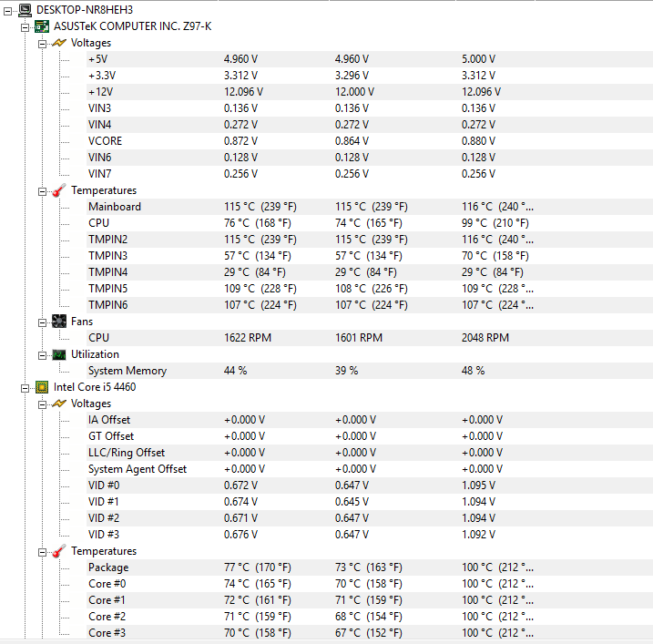Viewport: 653px width, 644px height.
Task: Select the TMPIN4 row
Action: coord(370,272)
